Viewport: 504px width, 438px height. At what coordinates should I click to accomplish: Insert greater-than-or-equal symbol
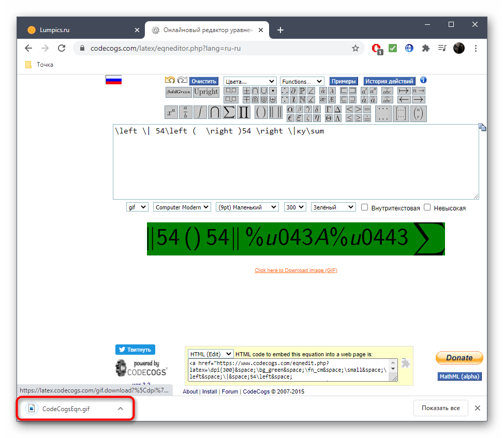(358, 118)
